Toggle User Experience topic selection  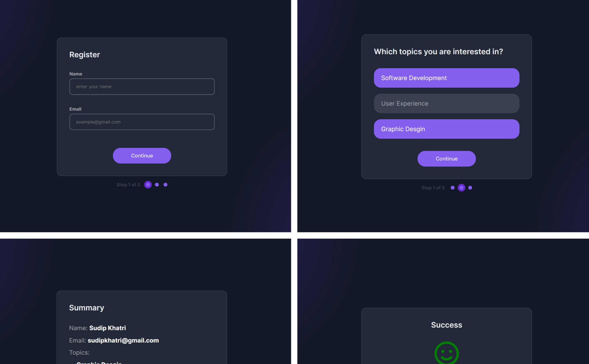click(x=446, y=103)
